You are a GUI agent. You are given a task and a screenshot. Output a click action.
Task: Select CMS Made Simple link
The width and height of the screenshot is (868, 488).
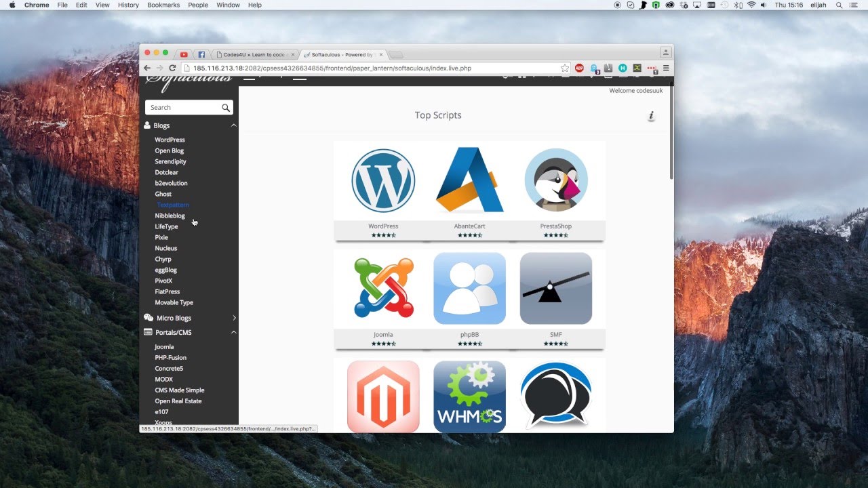[x=179, y=390]
